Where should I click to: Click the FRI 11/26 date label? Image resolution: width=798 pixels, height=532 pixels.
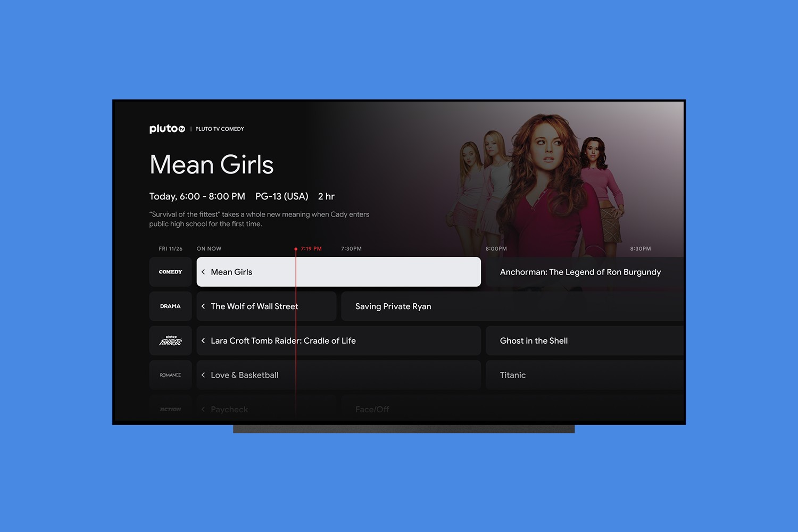pyautogui.click(x=171, y=248)
